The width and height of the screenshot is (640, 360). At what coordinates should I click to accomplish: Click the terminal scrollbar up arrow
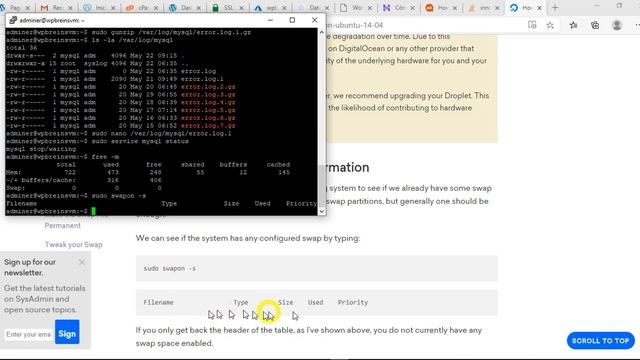click(322, 32)
